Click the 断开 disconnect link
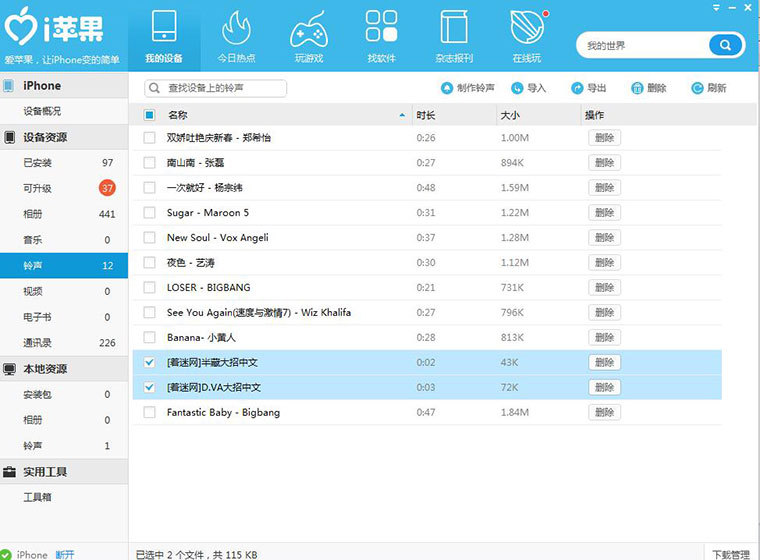This screenshot has height=560, width=760. 65,554
